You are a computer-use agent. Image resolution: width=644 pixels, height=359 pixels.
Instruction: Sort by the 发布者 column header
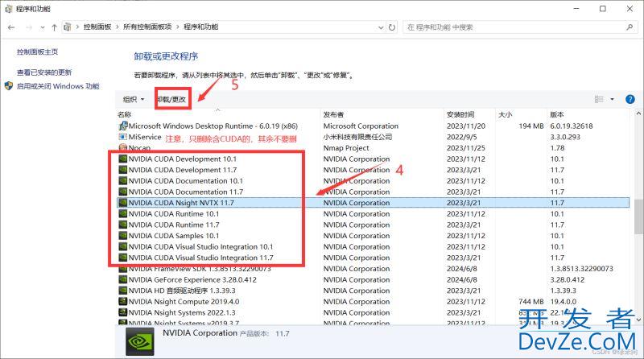click(333, 114)
